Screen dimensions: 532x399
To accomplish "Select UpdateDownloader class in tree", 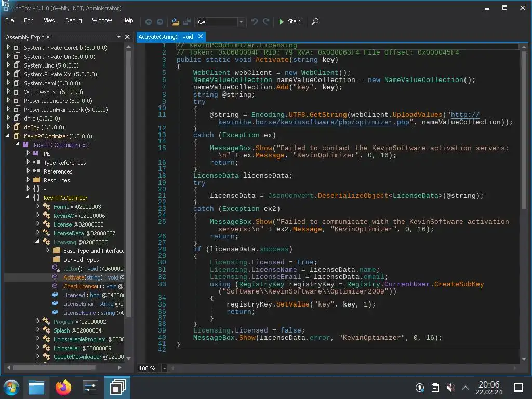I will point(88,357).
